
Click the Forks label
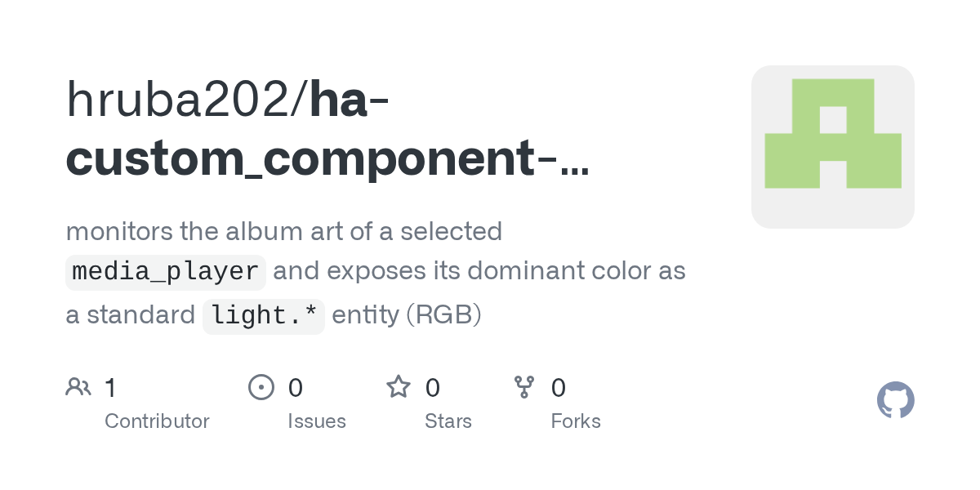(576, 421)
